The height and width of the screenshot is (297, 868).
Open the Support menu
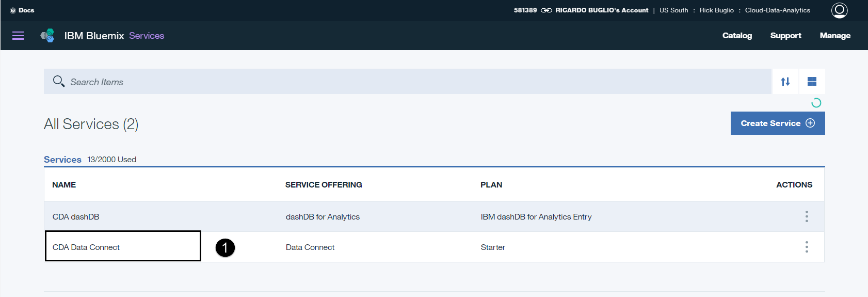785,36
